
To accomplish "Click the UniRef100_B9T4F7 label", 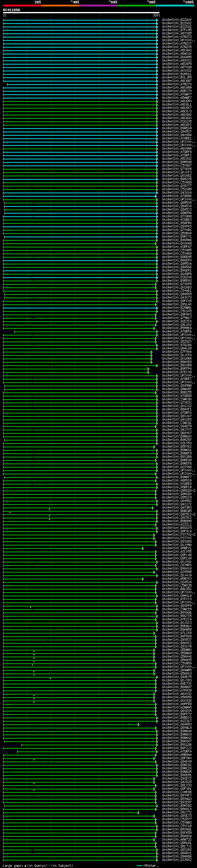I will click(x=177, y=795).
